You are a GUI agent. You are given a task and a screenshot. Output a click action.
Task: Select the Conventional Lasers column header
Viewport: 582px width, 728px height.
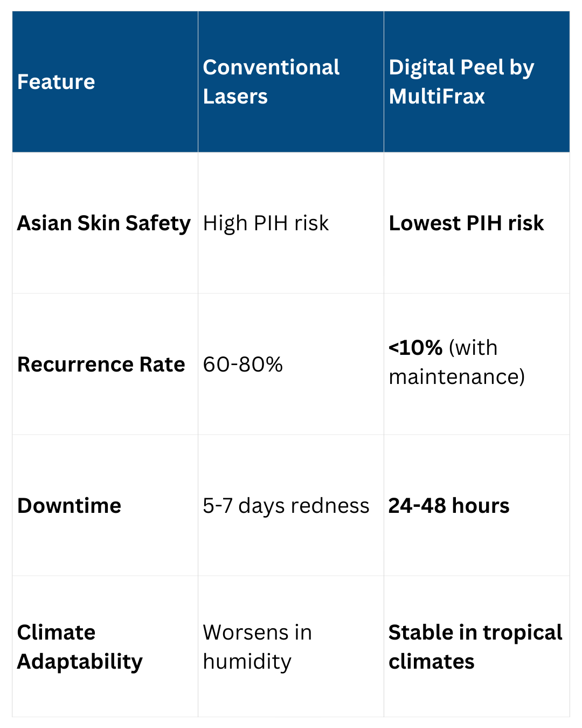point(271,82)
